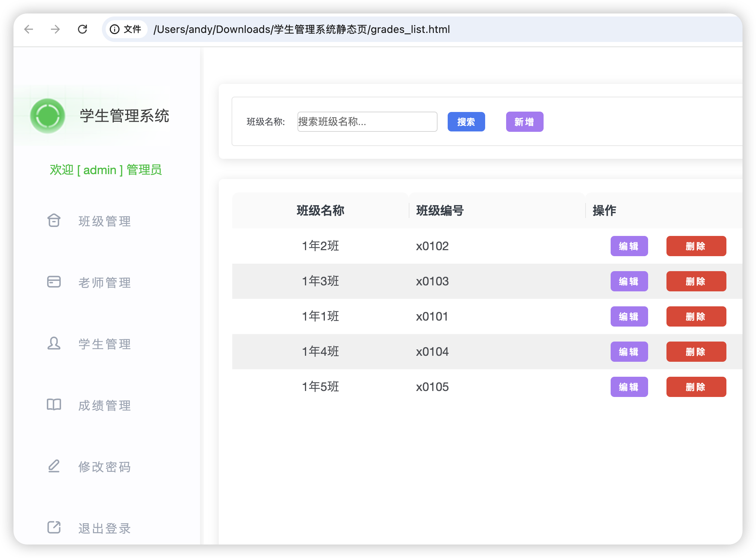Edit the 1年2班 row
Image resolution: width=756 pixels, height=558 pixels.
[629, 246]
